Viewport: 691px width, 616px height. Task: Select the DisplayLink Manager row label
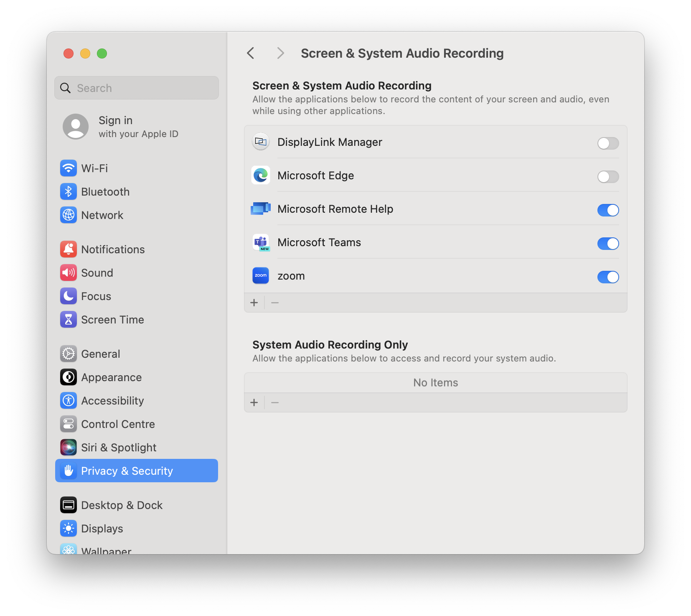(330, 142)
